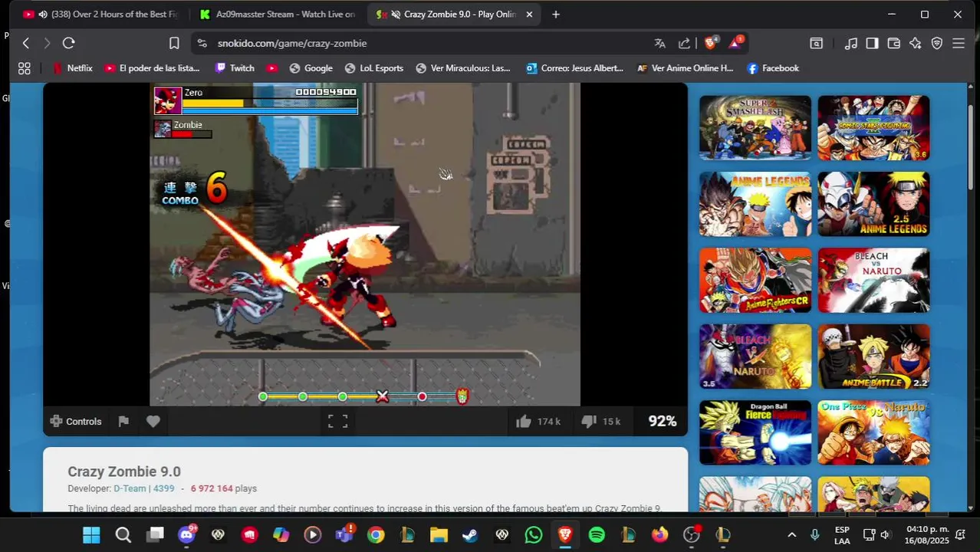Dislike the game with thumbs down
The height and width of the screenshot is (552, 980).
pyautogui.click(x=601, y=421)
